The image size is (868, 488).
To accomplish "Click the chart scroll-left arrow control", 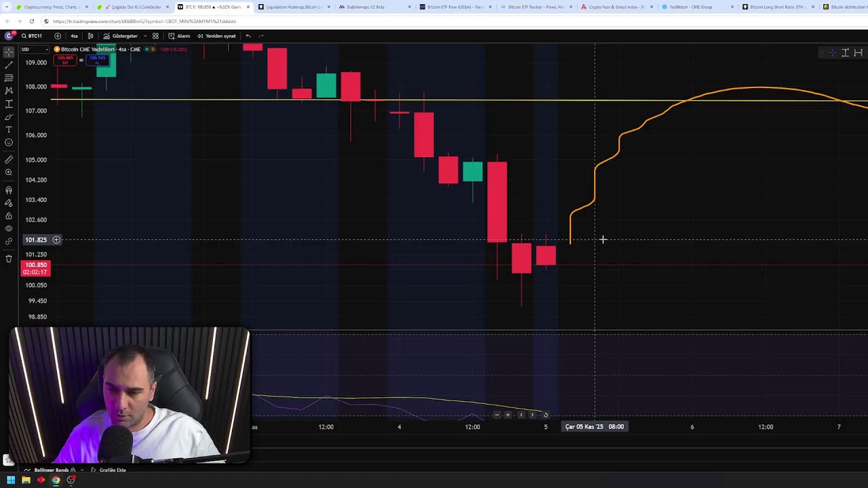I will [x=521, y=415].
